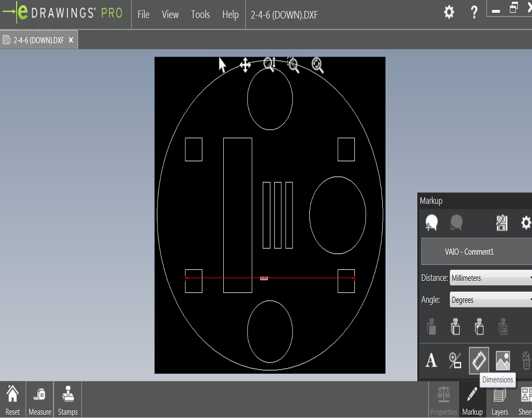Viewport: 532px width, 418px height.
Task: Open the Distance units dropdown
Action: pos(491,278)
